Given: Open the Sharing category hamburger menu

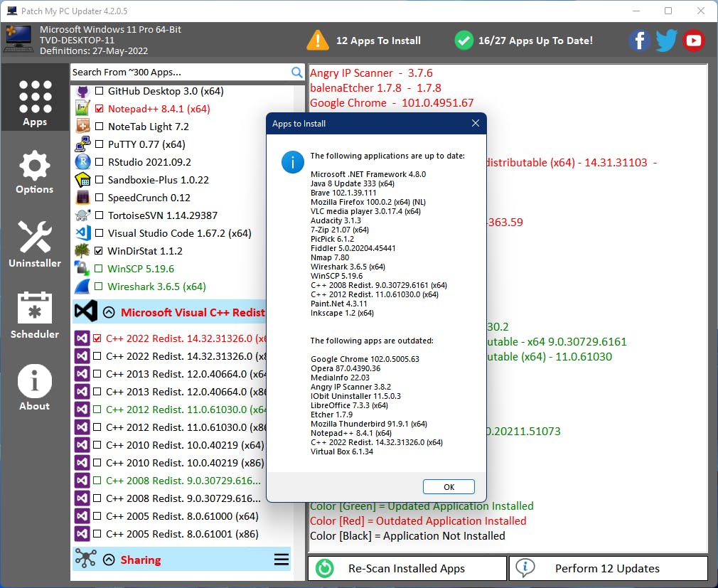Looking at the screenshot, I should [281, 559].
